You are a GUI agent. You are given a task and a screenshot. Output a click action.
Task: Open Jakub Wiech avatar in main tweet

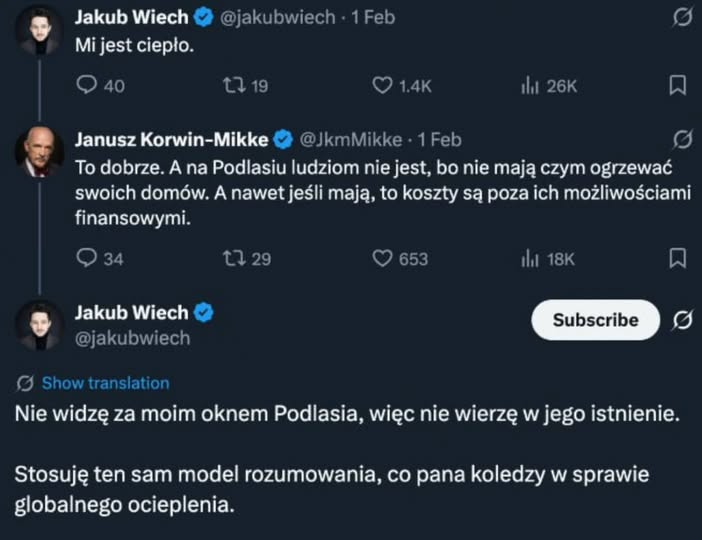point(40,325)
